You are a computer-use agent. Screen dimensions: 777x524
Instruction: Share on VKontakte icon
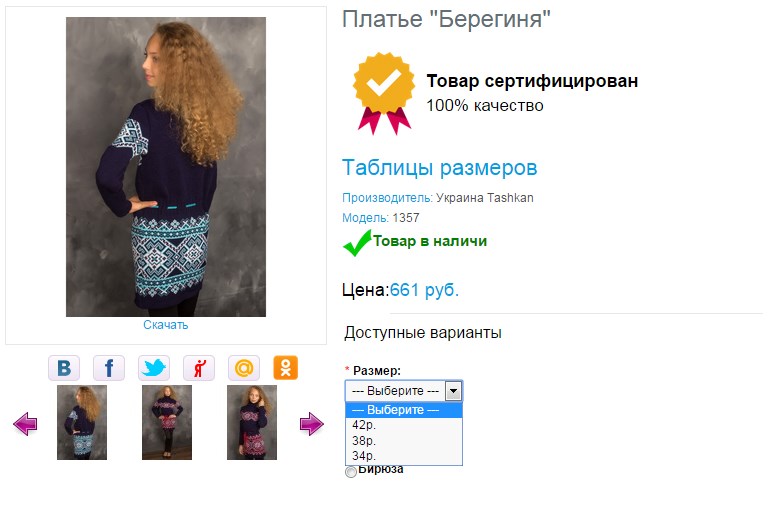(64, 368)
